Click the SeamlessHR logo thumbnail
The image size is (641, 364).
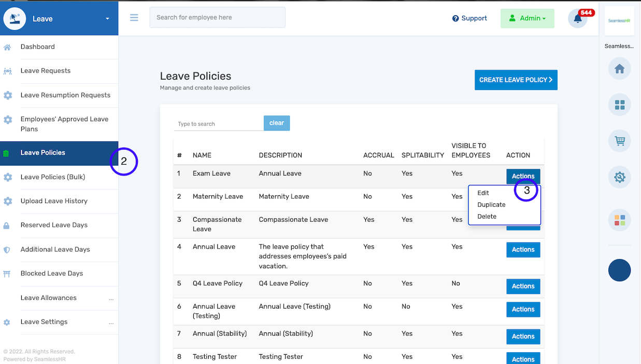[619, 21]
